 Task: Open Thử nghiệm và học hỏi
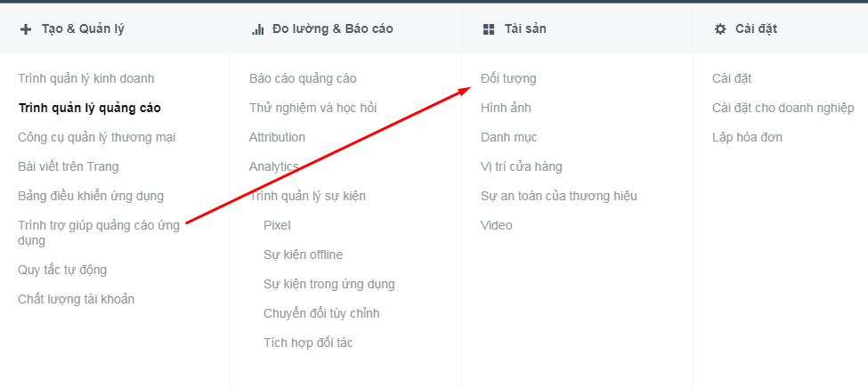coord(312,108)
